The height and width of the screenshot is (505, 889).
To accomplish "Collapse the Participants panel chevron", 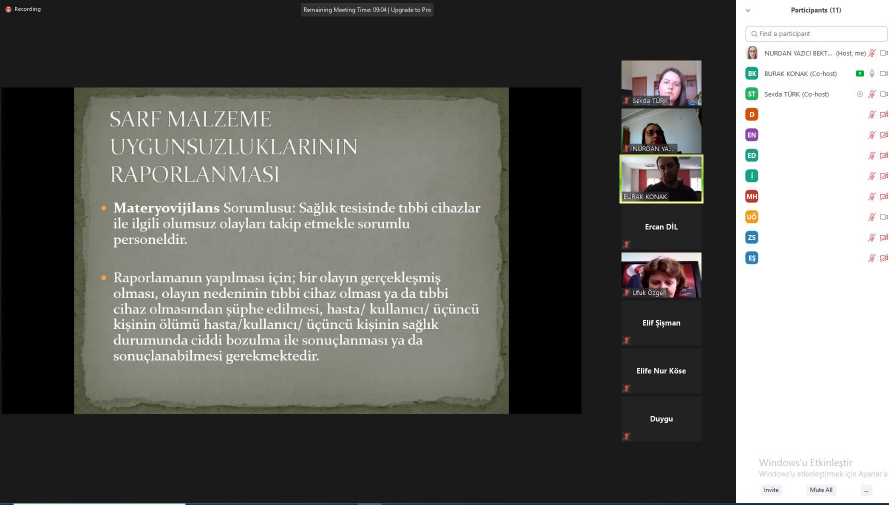I will point(747,10).
